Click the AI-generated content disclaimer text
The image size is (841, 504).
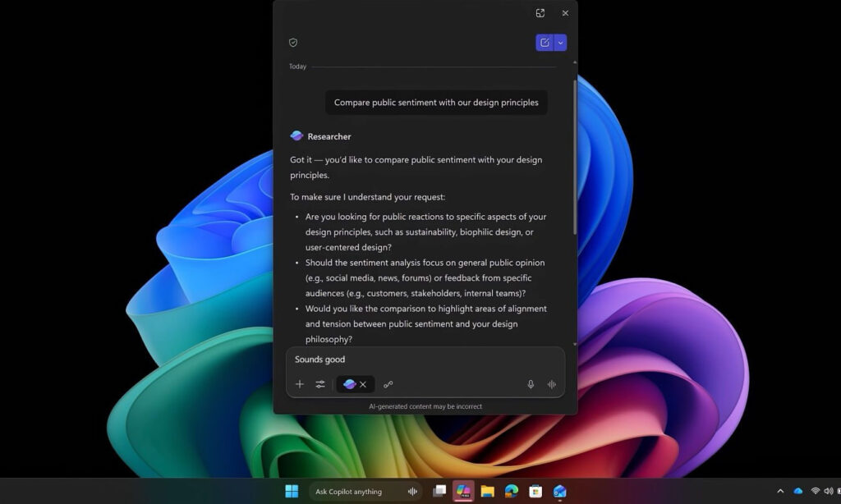pos(425,406)
